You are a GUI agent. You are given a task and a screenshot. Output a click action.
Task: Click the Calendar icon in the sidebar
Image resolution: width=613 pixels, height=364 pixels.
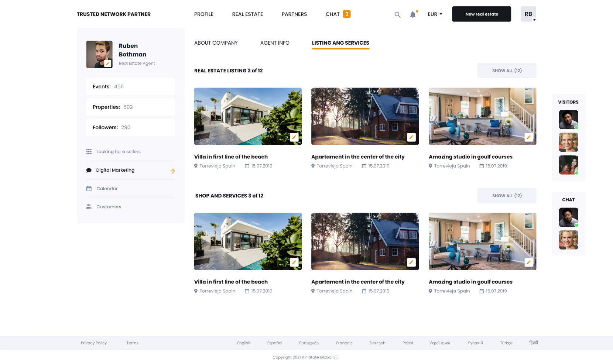89,189
